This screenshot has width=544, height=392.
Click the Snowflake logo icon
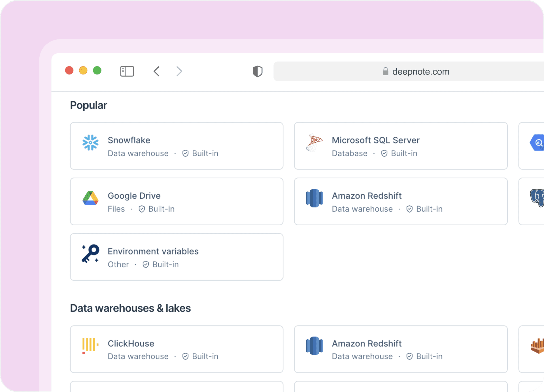(90, 142)
